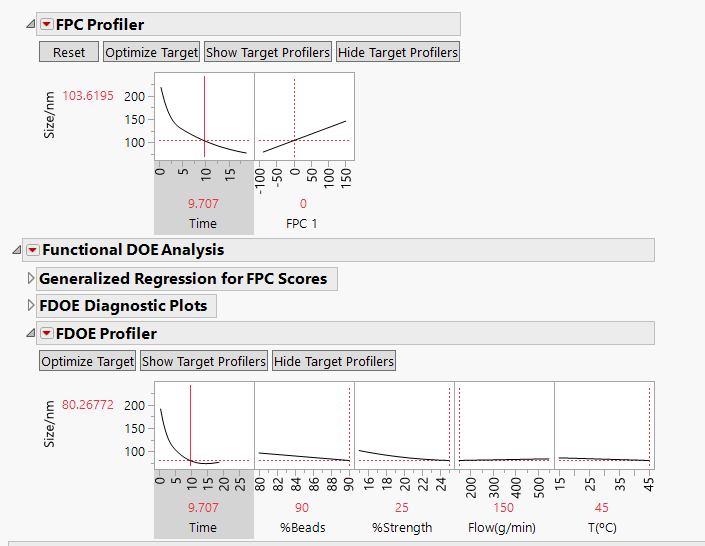Open the FDOE Profiler red triangle menu

pyautogui.click(x=47, y=333)
